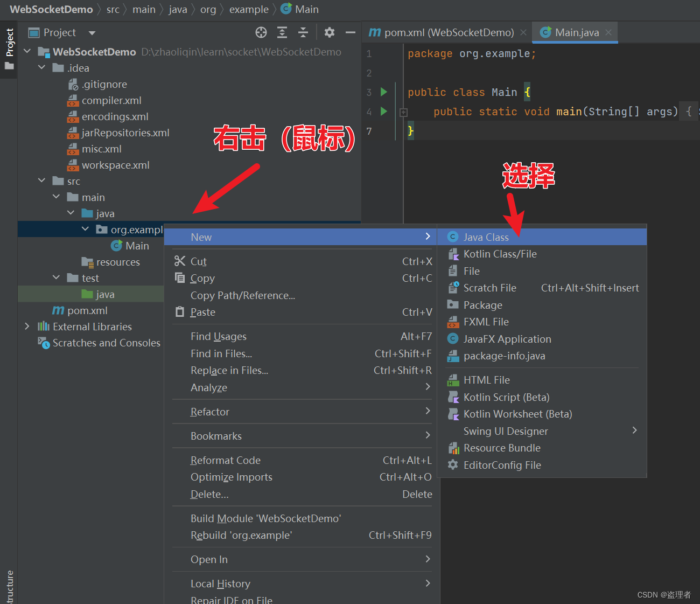Choose Kotlin Class/File from New submenu
Viewport: 700px width, 604px height.
[x=542, y=254]
